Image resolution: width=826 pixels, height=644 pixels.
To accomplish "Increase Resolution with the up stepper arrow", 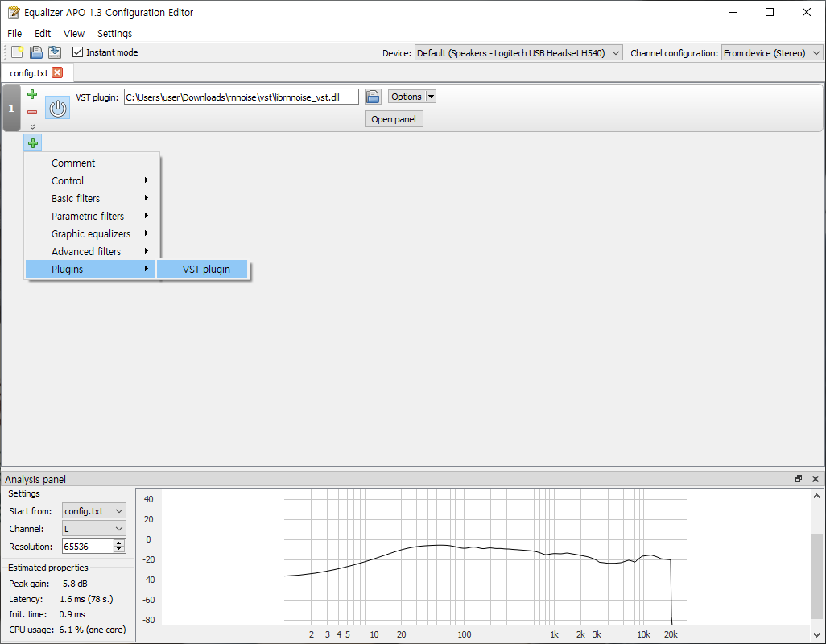I will point(120,543).
